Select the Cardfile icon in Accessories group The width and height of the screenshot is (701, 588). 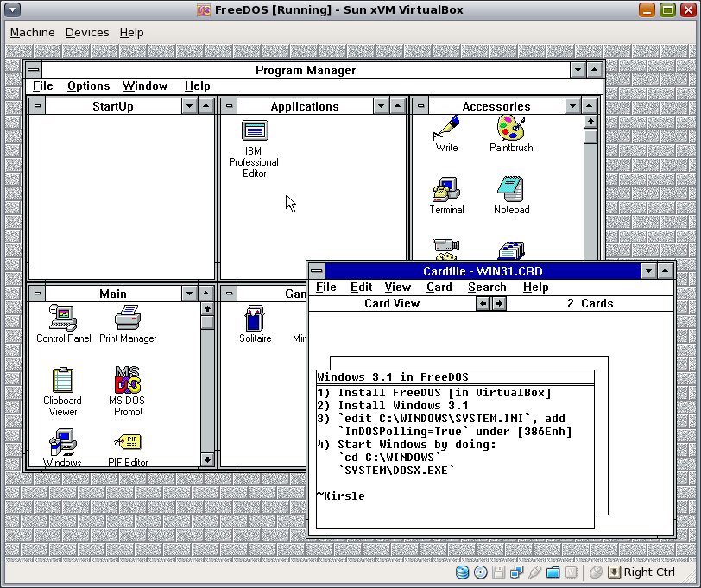click(x=511, y=250)
